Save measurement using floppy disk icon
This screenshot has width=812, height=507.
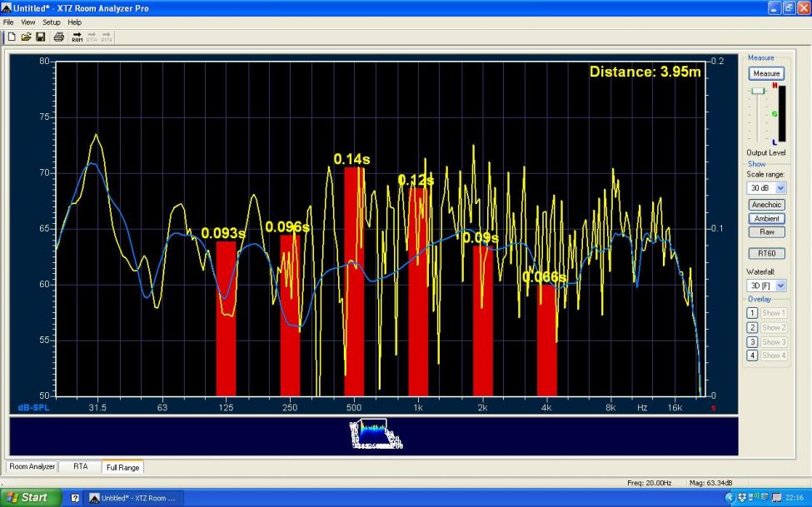[x=41, y=37]
